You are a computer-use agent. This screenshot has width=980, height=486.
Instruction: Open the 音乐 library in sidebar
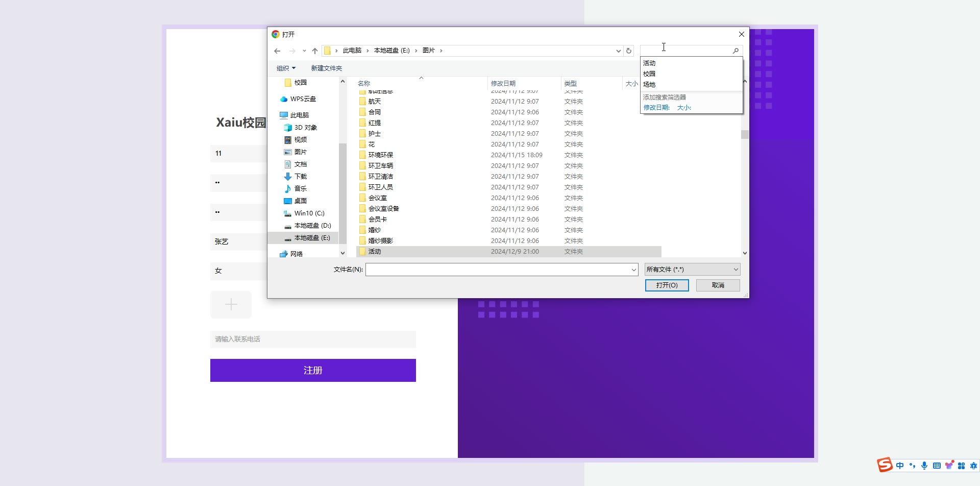click(300, 189)
